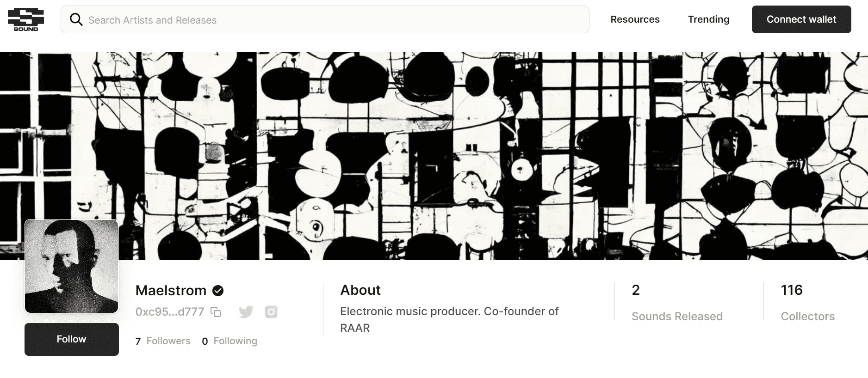
Task: Open Maelstrom's profile avatar image
Action: tap(72, 266)
